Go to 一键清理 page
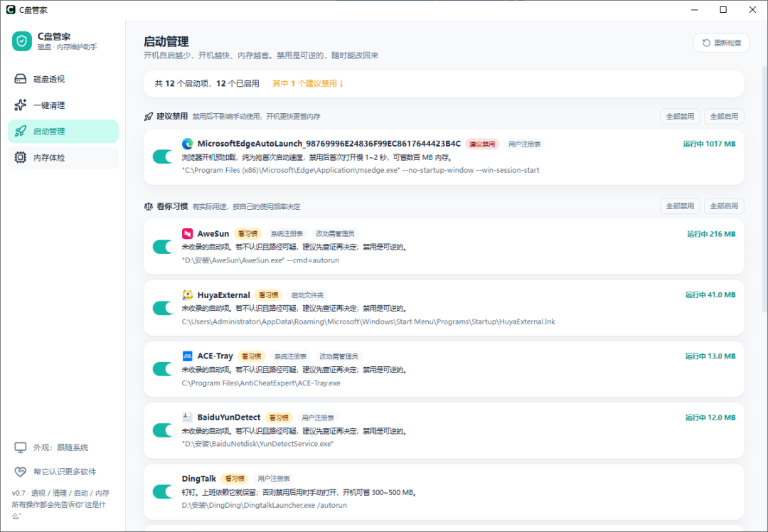This screenshot has width=768, height=532. tap(63, 105)
